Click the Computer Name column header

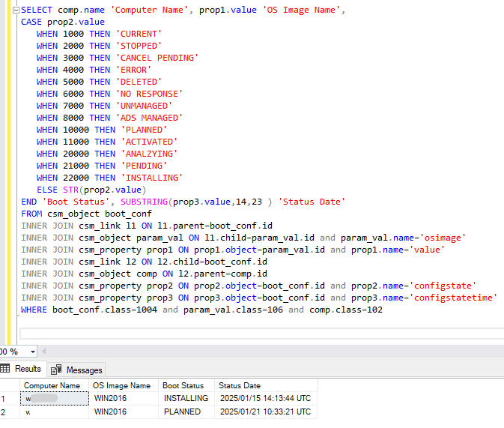coord(52,385)
